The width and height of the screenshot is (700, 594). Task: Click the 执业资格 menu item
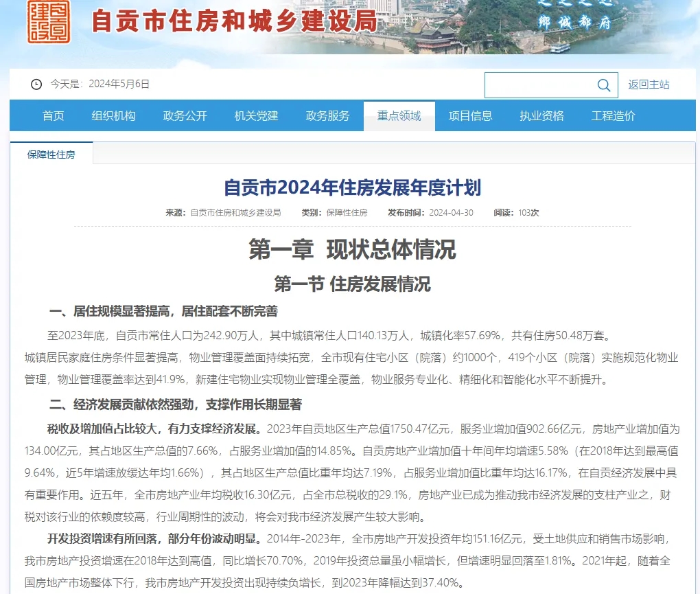point(542,115)
